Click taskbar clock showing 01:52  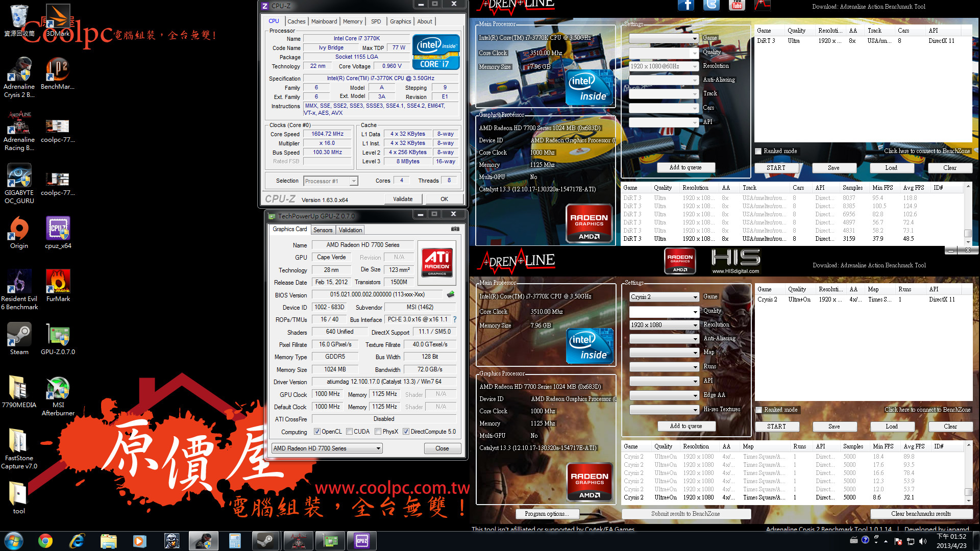coord(951,541)
